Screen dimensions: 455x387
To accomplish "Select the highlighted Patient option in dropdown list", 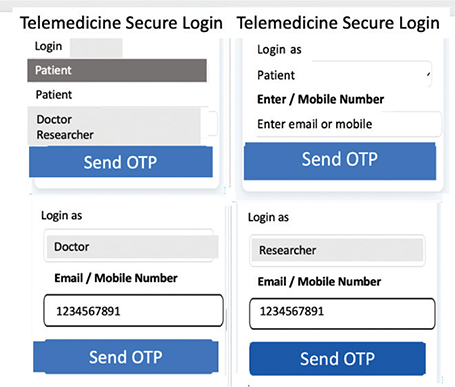I will (x=117, y=70).
